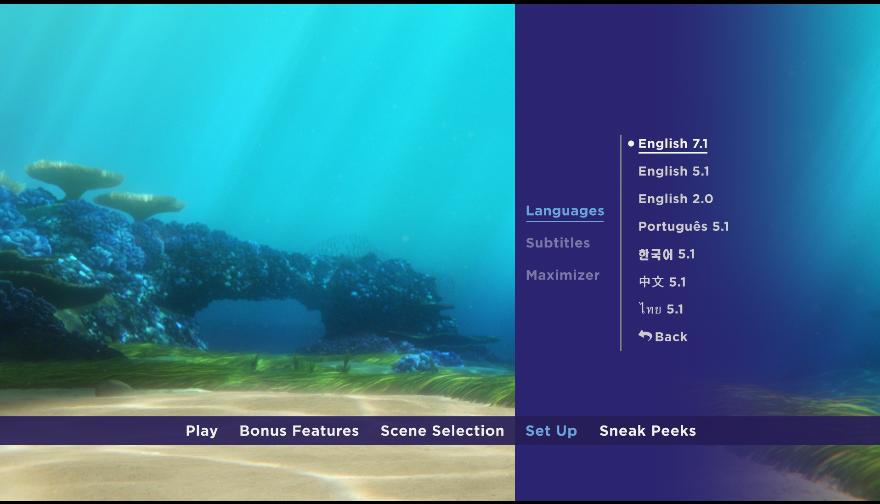
Task: Click the Back arrow icon
Action: [645, 336]
